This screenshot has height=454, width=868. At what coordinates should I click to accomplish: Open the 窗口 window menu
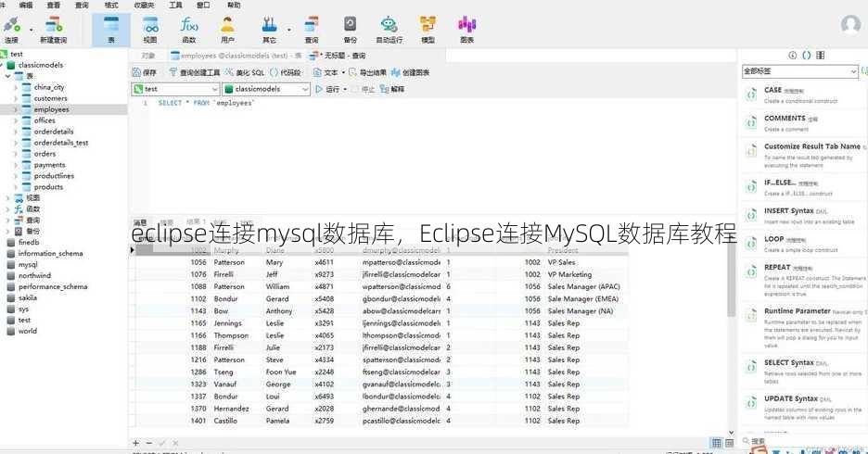[204, 5]
